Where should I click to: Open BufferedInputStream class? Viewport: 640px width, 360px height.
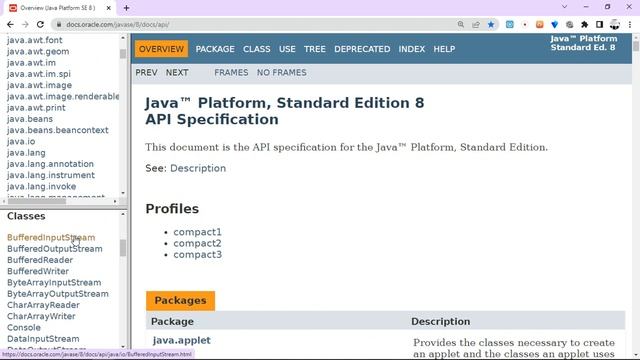tap(51, 238)
